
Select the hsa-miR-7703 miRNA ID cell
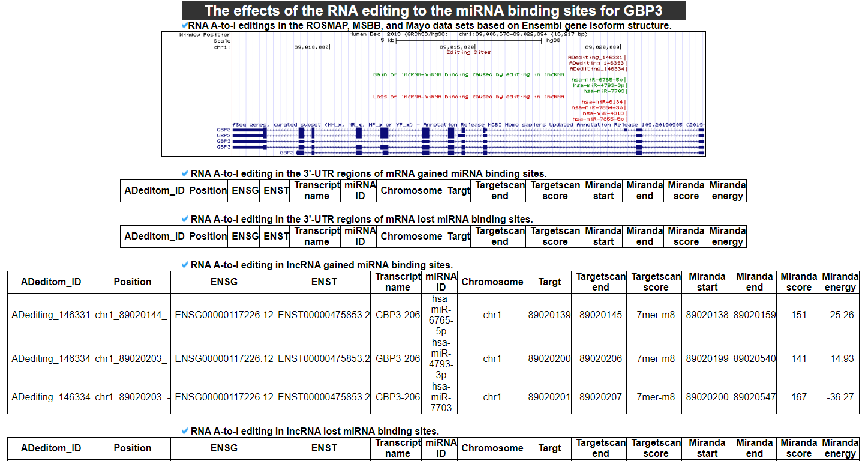pos(441,397)
